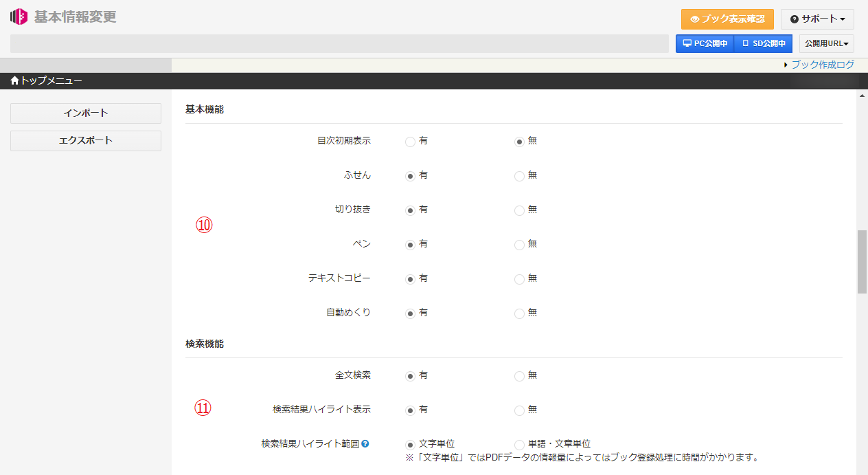Click the arrow icon before ブック作成ログ
This screenshot has height=475, width=868.
click(786, 64)
